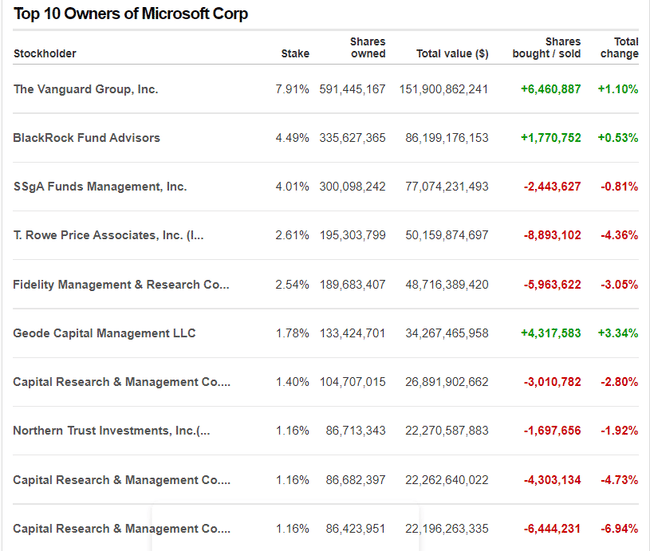This screenshot has width=650, height=551.
Task: Click the Shares bought / sold header
Action: point(546,48)
